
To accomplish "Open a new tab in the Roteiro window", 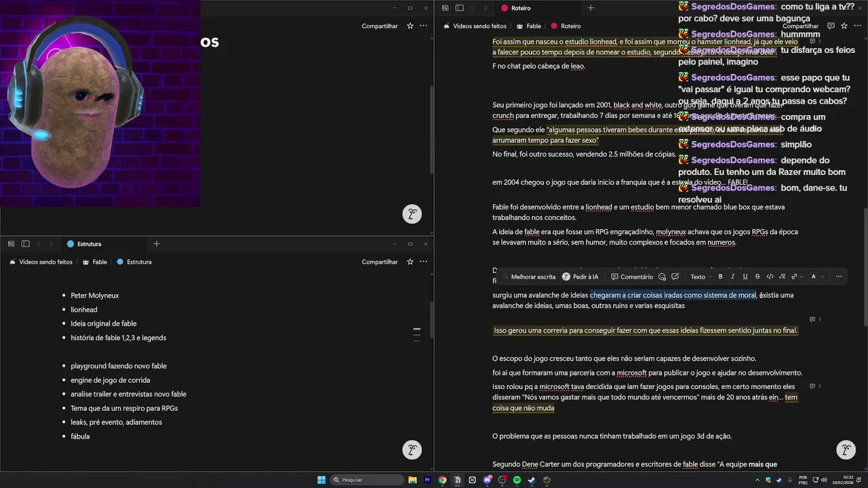I will point(591,8).
